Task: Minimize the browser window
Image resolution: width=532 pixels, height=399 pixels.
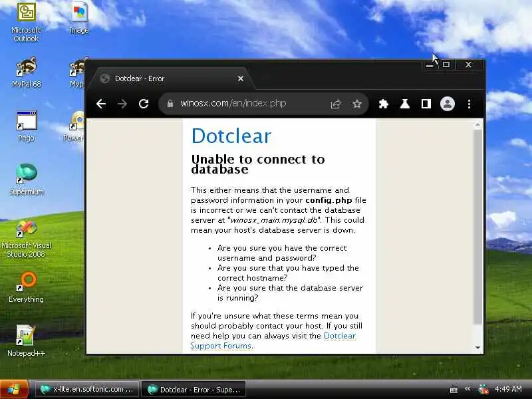Action: (x=430, y=65)
